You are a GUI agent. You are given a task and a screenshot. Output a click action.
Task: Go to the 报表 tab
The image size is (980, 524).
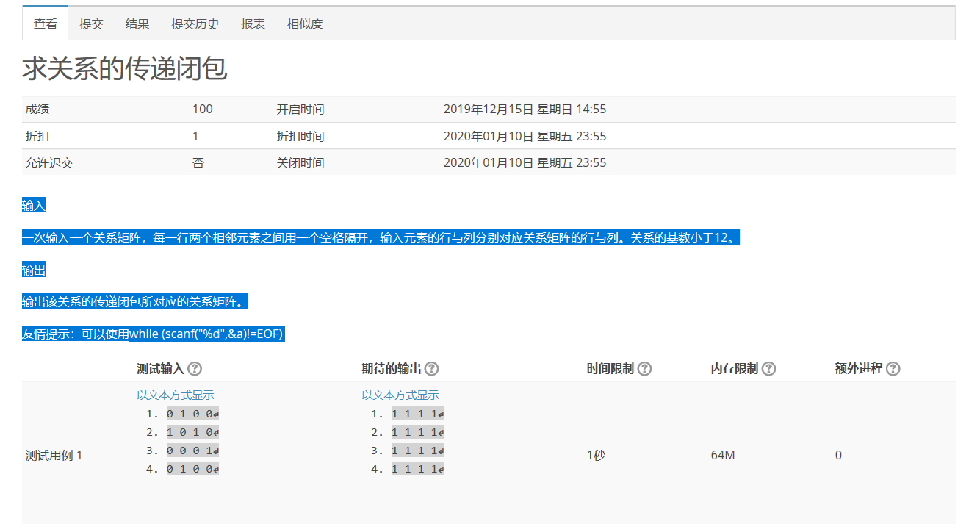pos(253,24)
